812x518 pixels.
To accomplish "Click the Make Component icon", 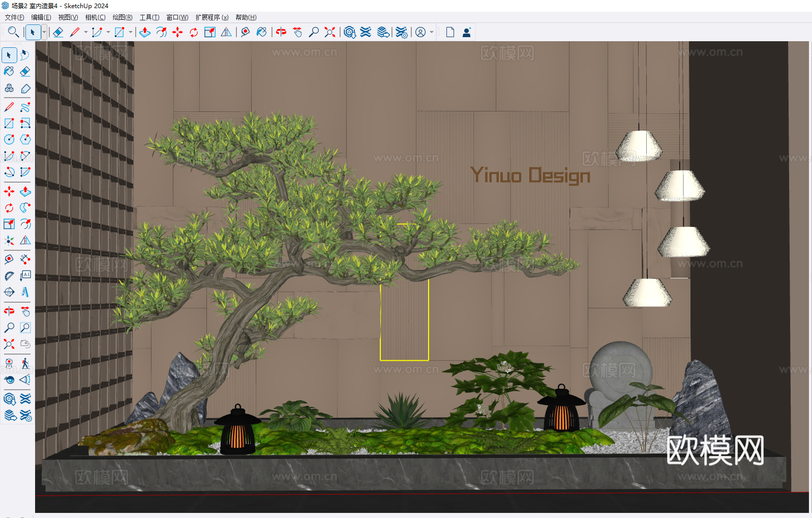I will coord(9,88).
